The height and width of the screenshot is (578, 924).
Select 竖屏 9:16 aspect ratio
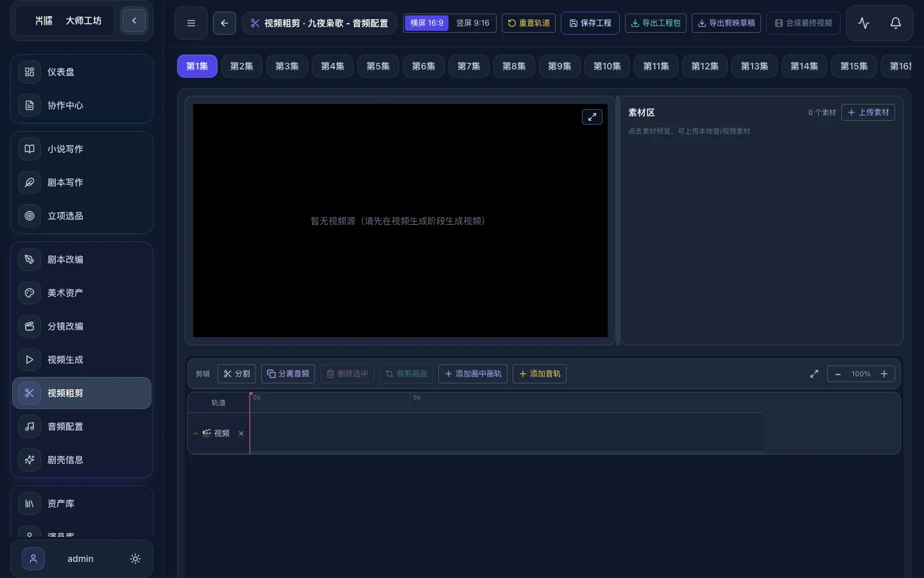[x=473, y=23]
